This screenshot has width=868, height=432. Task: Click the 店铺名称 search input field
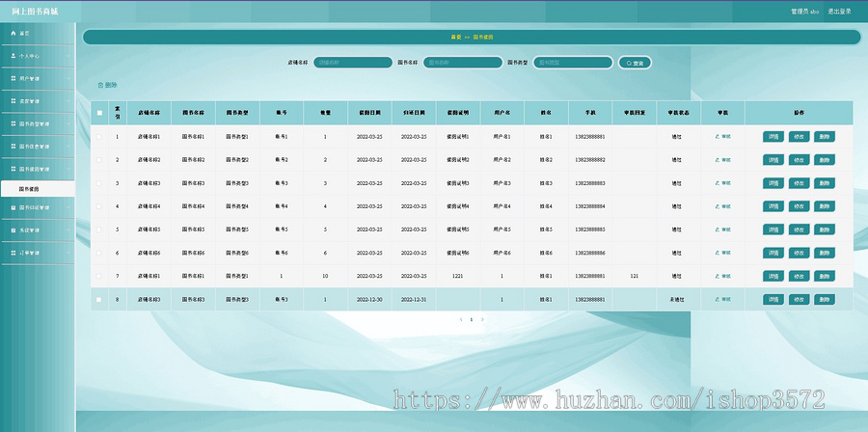coord(353,63)
